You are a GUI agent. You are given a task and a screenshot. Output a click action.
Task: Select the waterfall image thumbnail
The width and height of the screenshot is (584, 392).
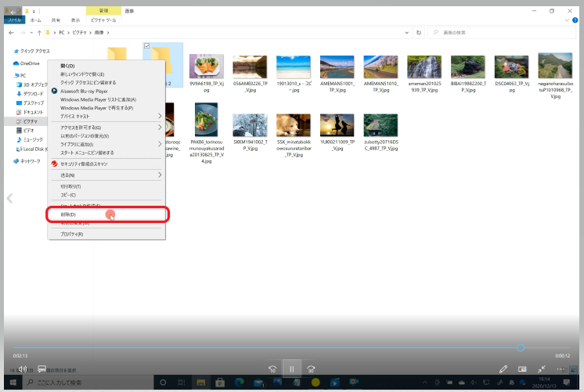[425, 68]
